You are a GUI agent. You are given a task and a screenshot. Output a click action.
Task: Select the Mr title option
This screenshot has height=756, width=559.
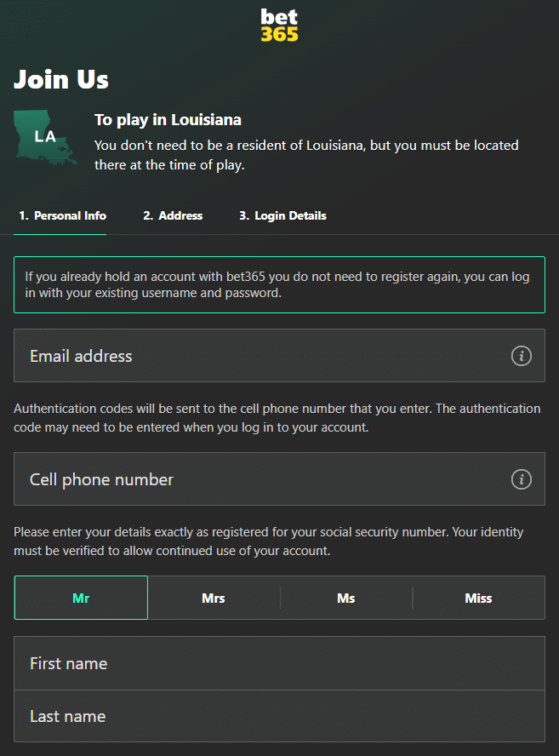pos(81,598)
